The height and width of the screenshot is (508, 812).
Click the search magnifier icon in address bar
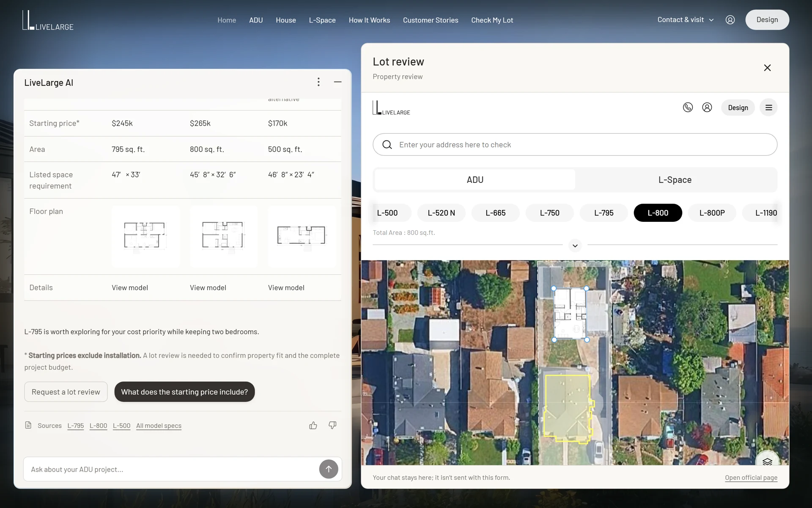[387, 145]
